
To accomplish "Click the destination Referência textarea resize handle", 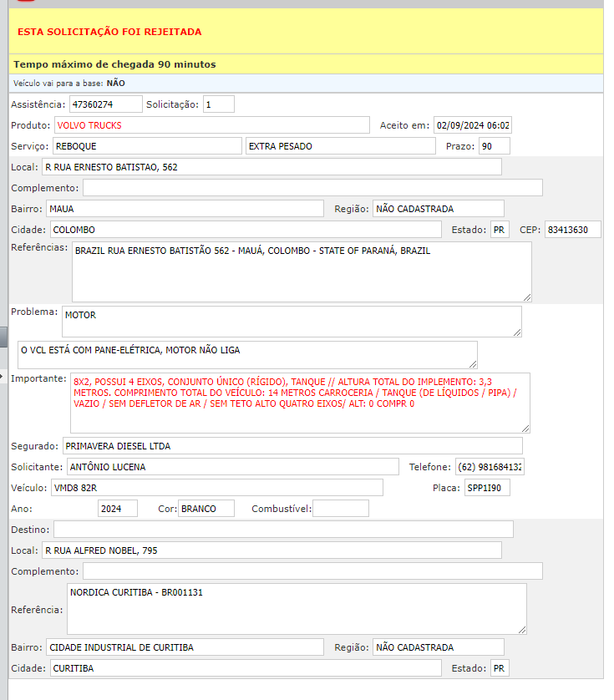I will point(521,628).
